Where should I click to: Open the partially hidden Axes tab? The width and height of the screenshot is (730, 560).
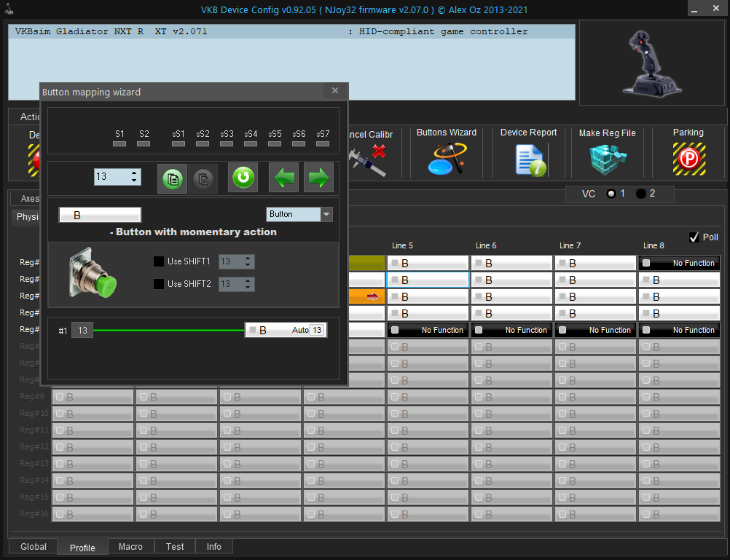pyautogui.click(x=26, y=198)
